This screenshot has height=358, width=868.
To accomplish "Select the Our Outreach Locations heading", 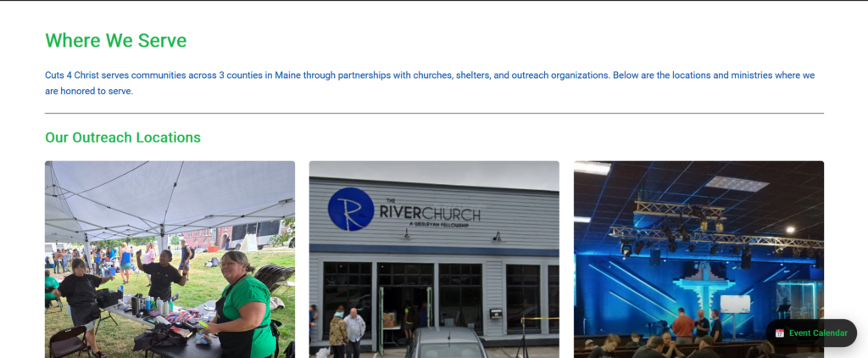I will (123, 137).
